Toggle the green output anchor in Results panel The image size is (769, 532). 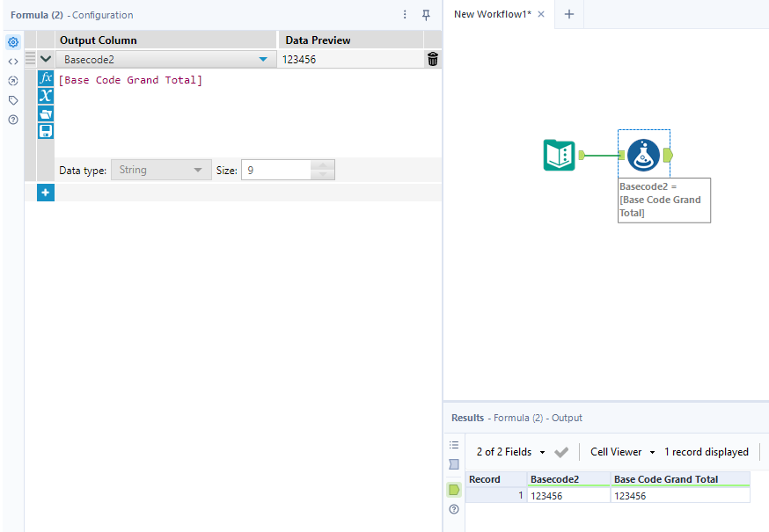pyautogui.click(x=454, y=489)
